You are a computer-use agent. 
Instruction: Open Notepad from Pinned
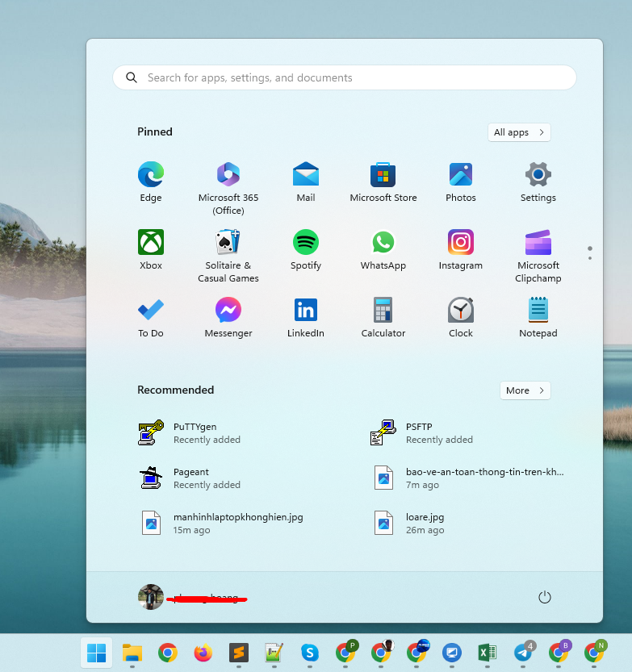(538, 318)
